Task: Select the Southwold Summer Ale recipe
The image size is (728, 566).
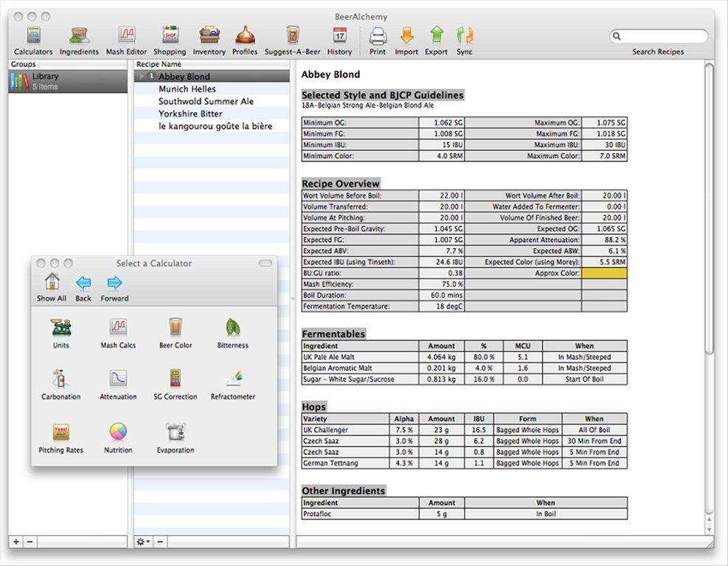Action: 212,101
